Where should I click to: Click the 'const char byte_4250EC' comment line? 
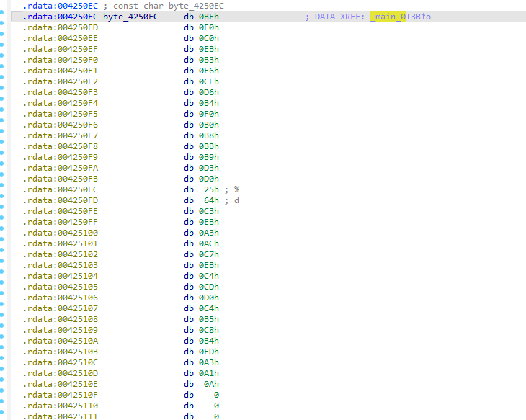click(164, 6)
